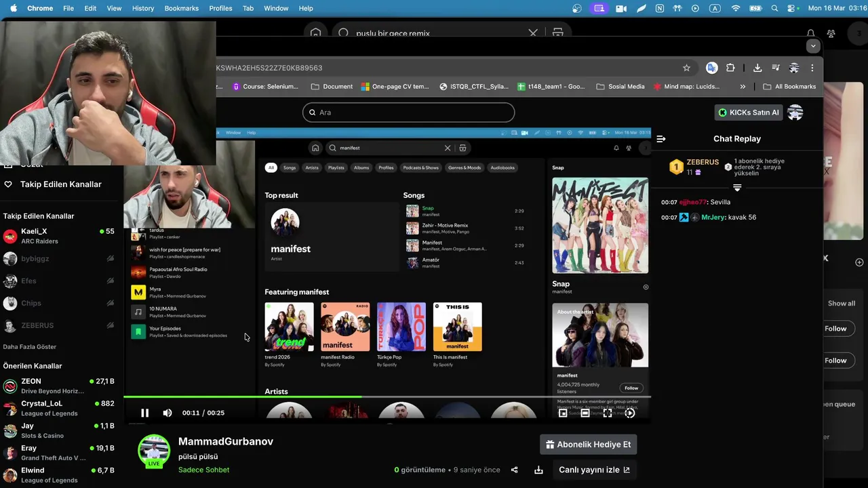This screenshot has height=488, width=868.
Task: Open View menu in menu bar
Action: pos(114,8)
